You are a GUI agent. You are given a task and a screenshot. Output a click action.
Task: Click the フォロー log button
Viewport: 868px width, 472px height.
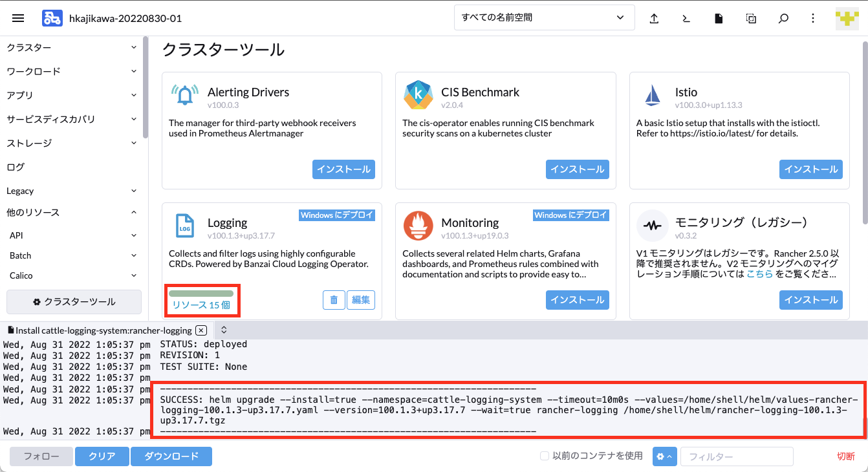tap(41, 456)
